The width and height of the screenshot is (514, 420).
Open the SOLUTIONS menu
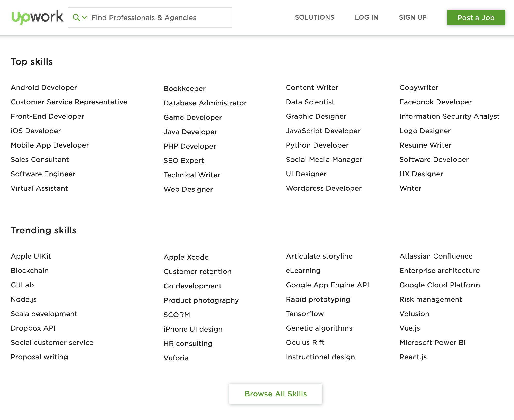(x=314, y=17)
